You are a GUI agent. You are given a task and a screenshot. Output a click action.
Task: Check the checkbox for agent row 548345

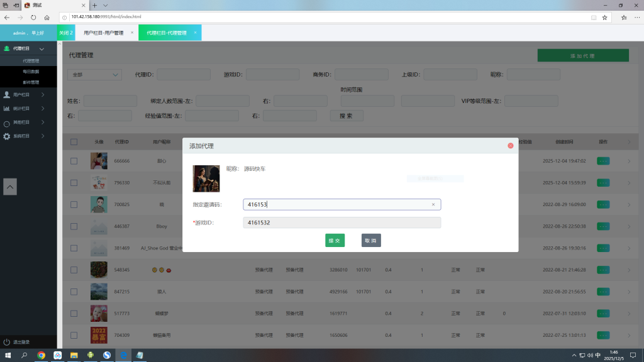pyautogui.click(x=74, y=270)
